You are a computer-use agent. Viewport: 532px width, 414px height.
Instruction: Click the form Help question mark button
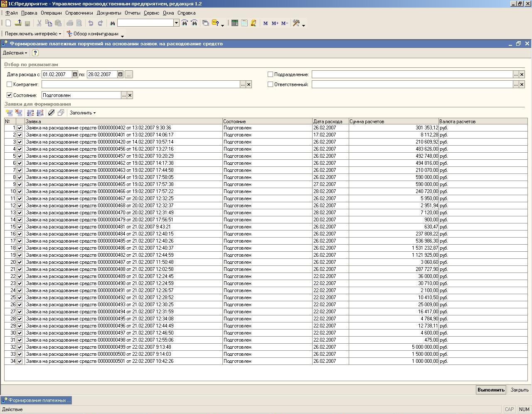pos(35,53)
